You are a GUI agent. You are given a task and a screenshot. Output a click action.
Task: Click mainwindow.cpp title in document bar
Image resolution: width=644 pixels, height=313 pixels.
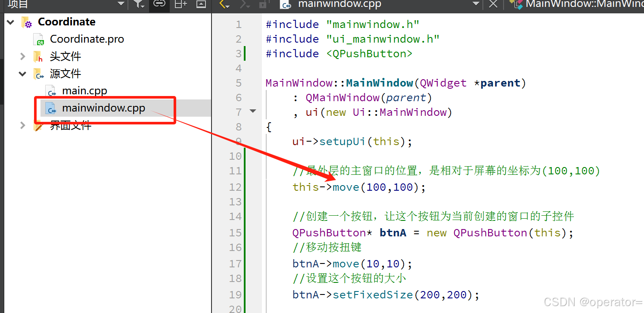click(x=339, y=4)
